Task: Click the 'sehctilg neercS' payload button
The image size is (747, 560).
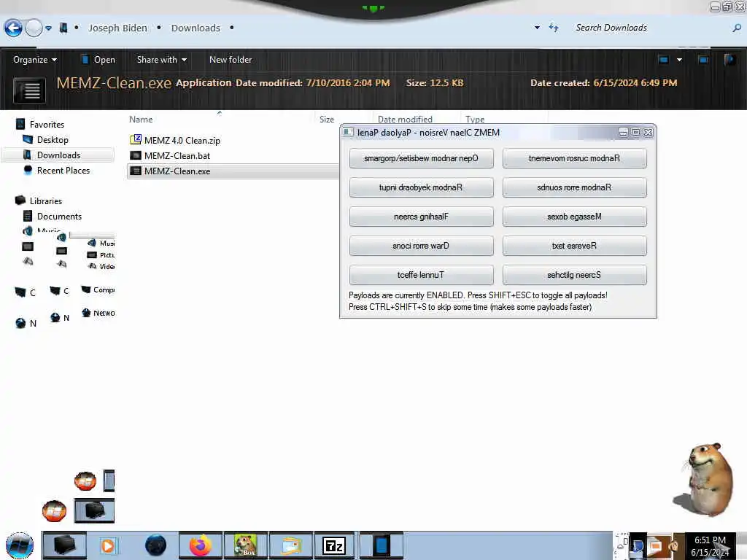Action: [x=575, y=275]
